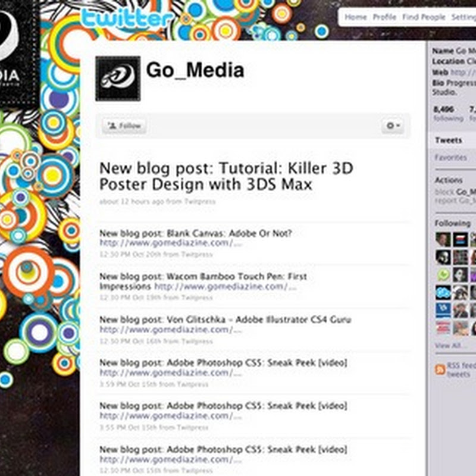Open the Web link in profile details
Image resolution: width=476 pixels, height=476 pixels.
464,72
